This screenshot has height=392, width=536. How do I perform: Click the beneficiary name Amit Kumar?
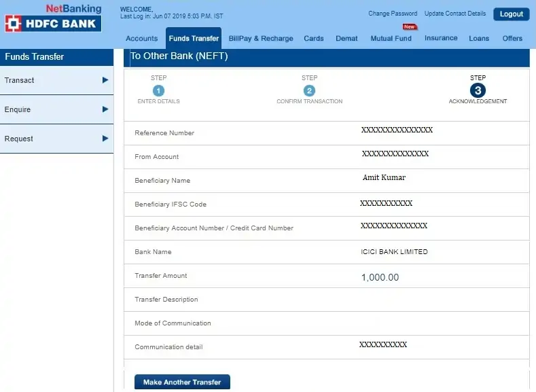385,177
